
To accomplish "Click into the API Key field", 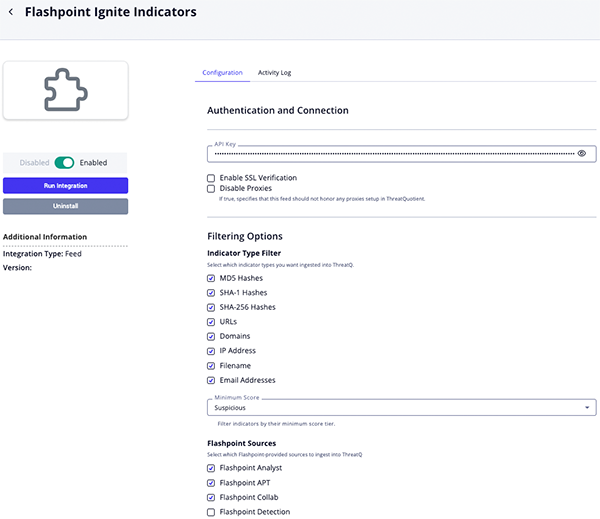I will coord(390,154).
